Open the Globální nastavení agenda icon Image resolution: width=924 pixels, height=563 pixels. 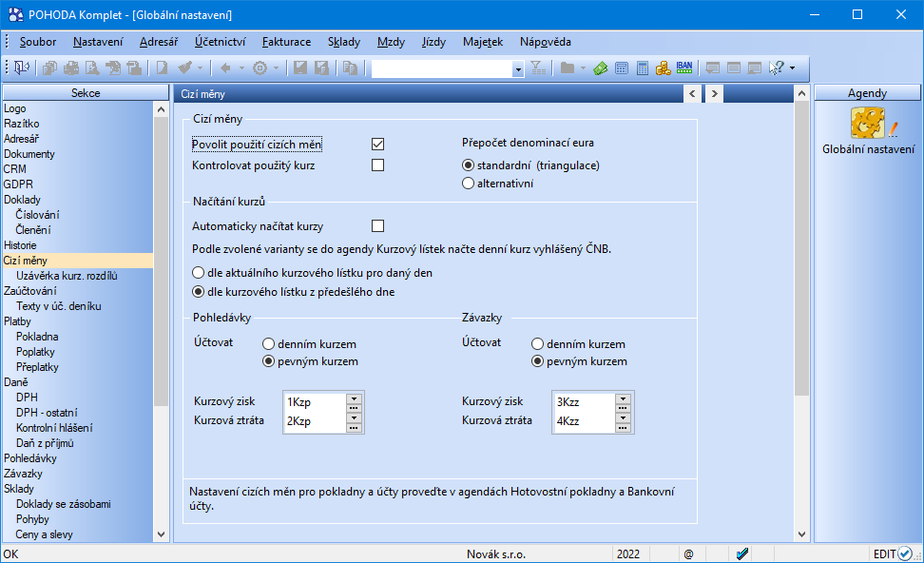(x=867, y=123)
